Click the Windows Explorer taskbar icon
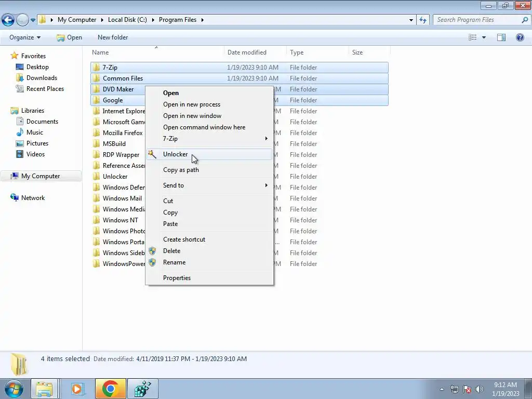532x399 pixels. 45,389
